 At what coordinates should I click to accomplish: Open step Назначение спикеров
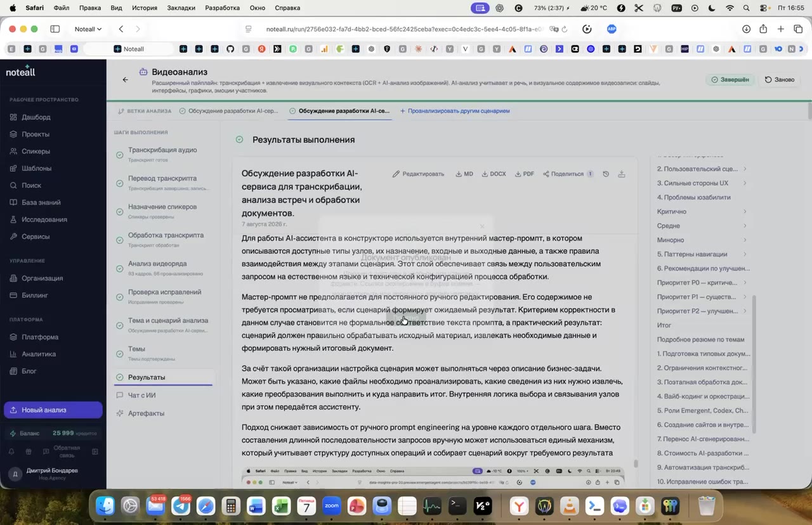pyautogui.click(x=162, y=211)
